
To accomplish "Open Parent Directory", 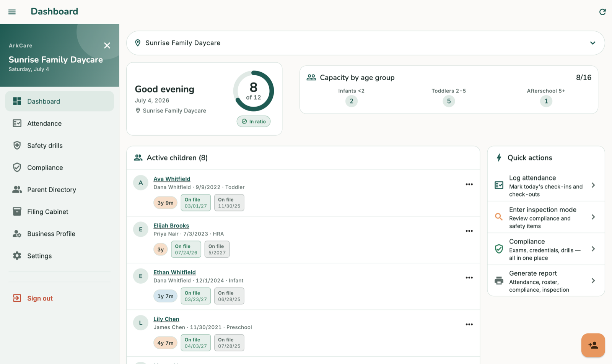I will pyautogui.click(x=60, y=190).
